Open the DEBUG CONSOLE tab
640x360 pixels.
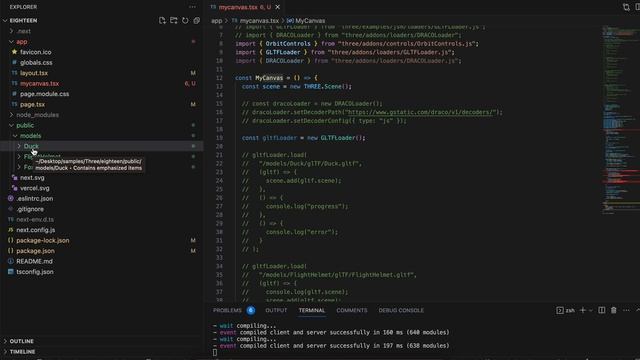coord(401,311)
